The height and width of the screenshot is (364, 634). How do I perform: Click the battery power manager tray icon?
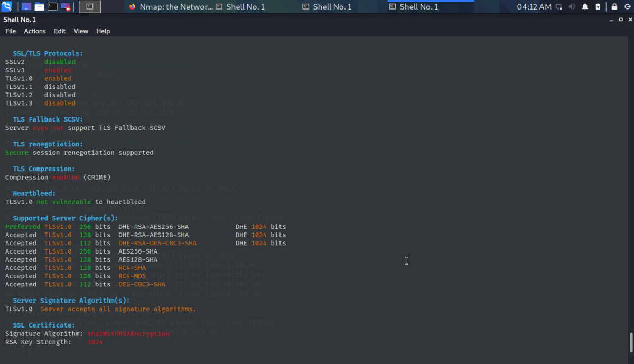click(x=598, y=7)
